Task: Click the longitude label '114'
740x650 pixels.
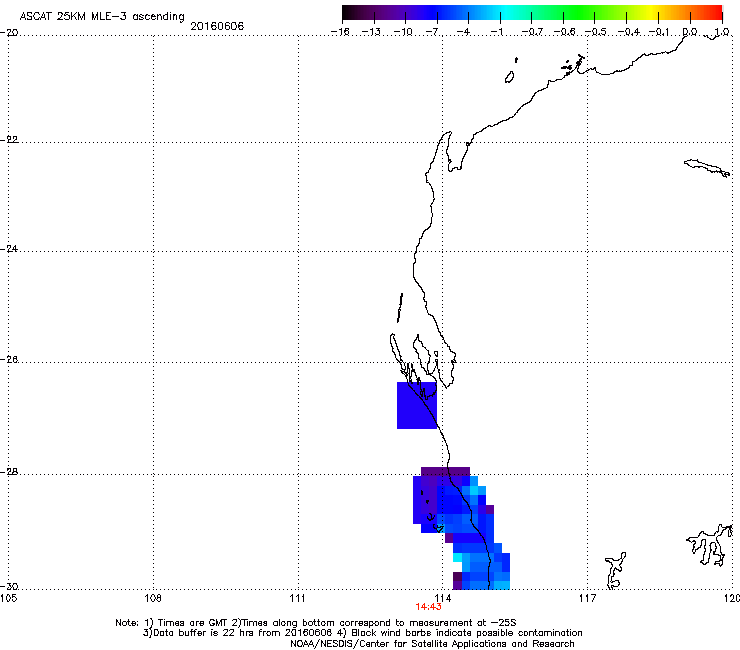Action: pyautogui.click(x=443, y=599)
